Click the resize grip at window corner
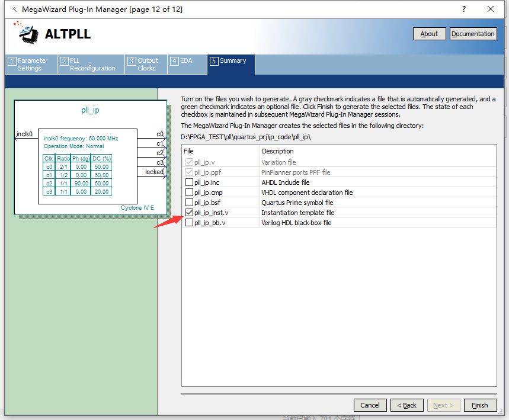Image resolution: width=509 pixels, height=420 pixels. [500, 412]
